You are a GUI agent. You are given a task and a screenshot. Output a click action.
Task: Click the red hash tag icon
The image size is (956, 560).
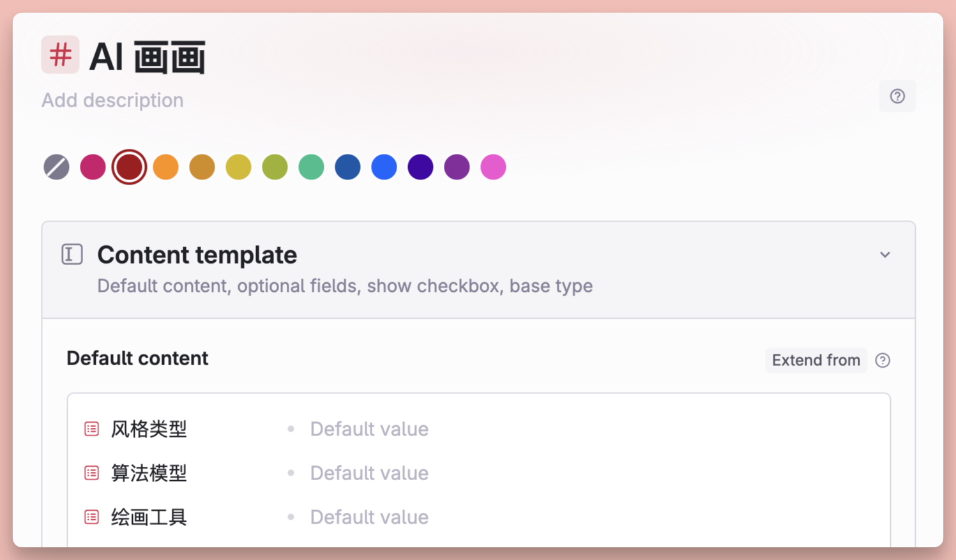click(x=61, y=55)
